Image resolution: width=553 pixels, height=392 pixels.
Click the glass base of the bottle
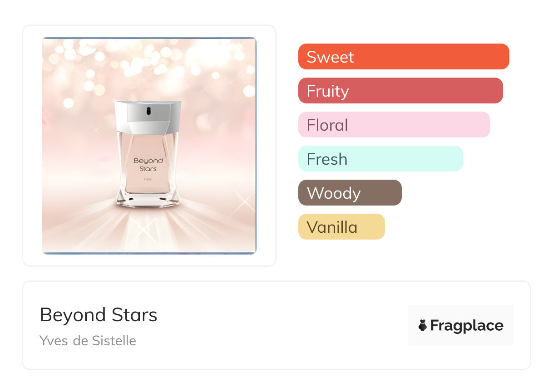[148, 198]
